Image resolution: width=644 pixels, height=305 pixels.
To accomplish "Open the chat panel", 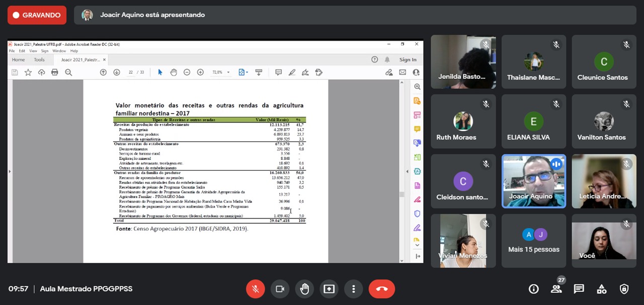I will (x=579, y=289).
